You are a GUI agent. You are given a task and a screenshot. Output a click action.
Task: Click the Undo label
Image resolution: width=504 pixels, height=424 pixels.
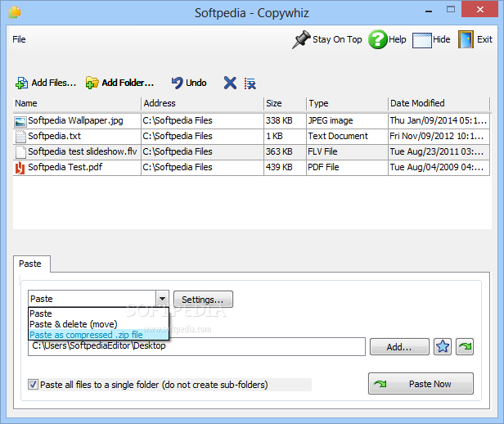coord(196,83)
